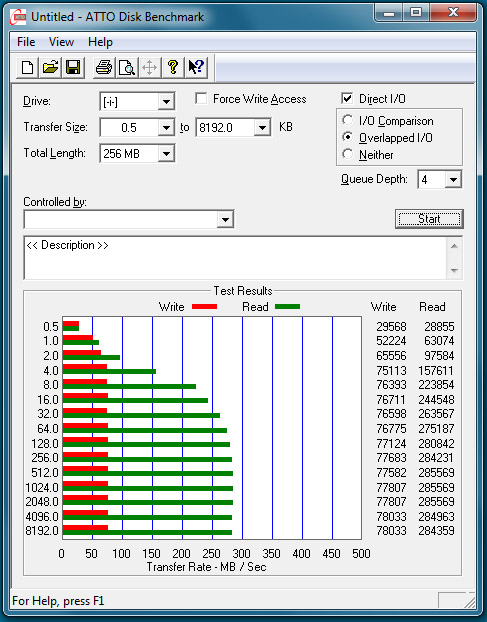The height and width of the screenshot is (622, 487).
Task: Expand the Controlled by dropdown
Action: (x=225, y=219)
